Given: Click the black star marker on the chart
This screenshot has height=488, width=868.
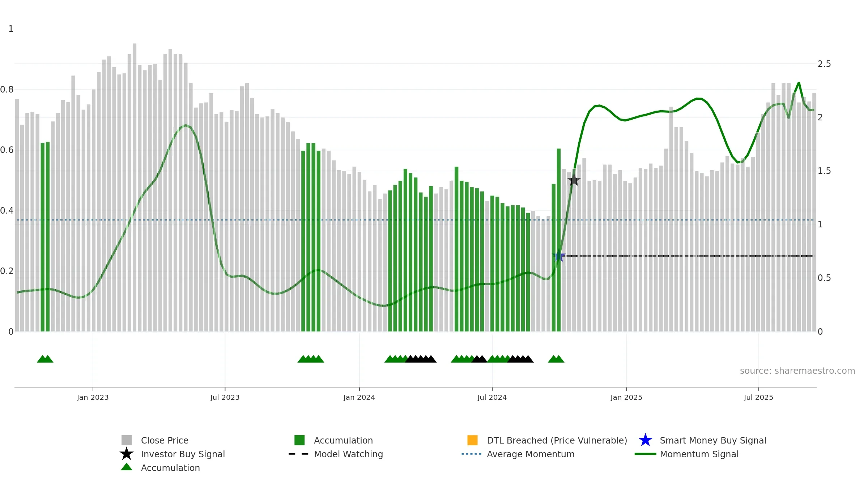Looking at the screenshot, I should (574, 180).
